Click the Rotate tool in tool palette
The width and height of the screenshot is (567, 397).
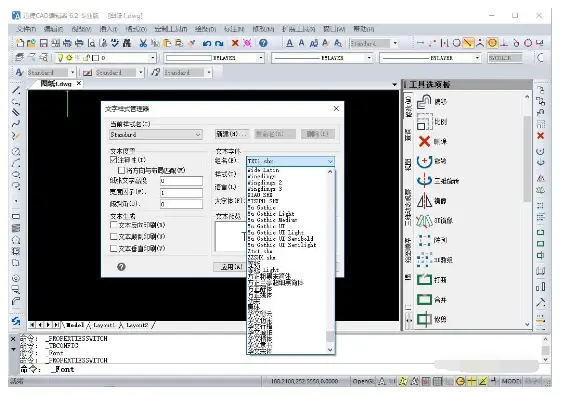[x=432, y=161]
